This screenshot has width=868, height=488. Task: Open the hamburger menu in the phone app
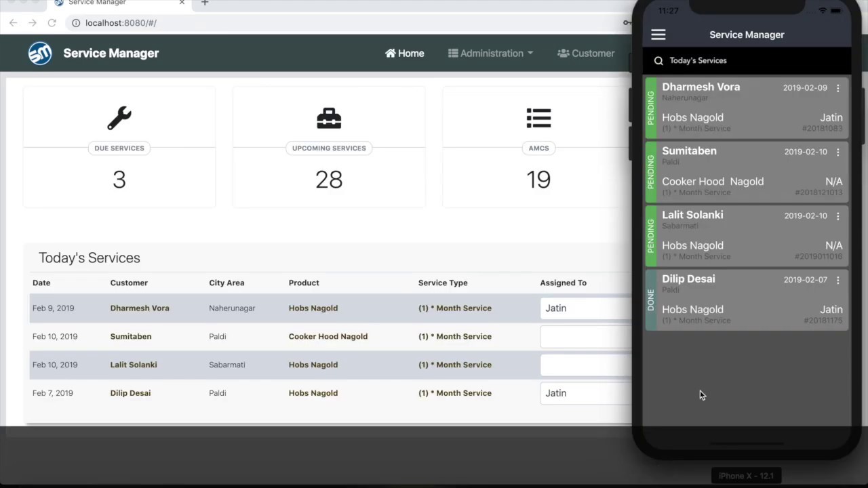[x=658, y=35]
